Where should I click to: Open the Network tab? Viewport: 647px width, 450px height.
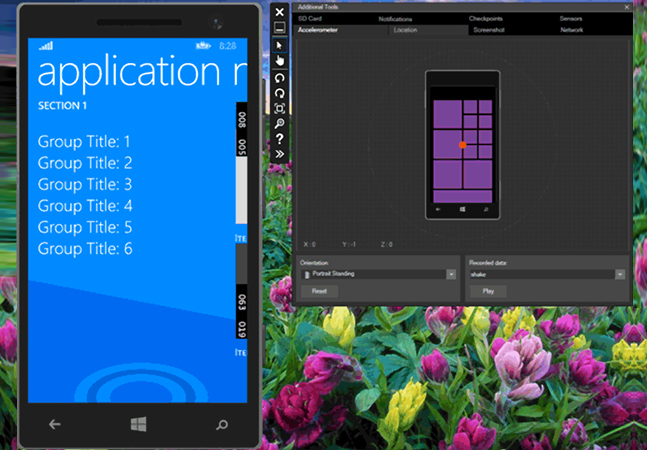coord(571,30)
